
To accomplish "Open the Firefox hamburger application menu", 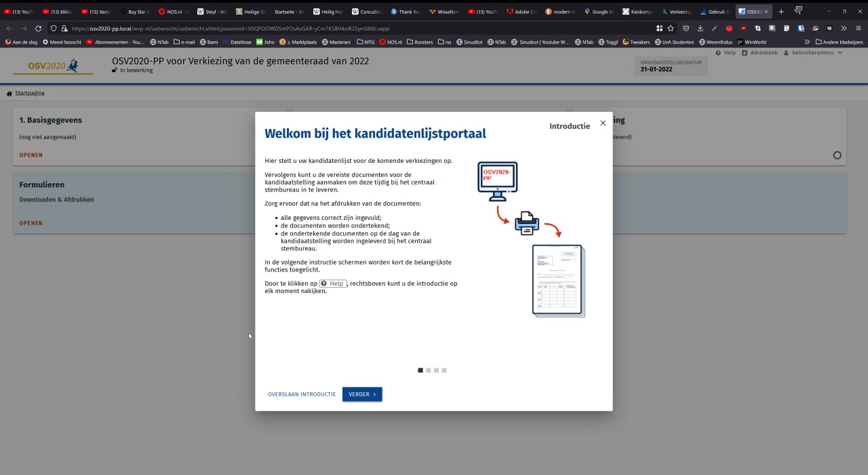I will 857,28.
